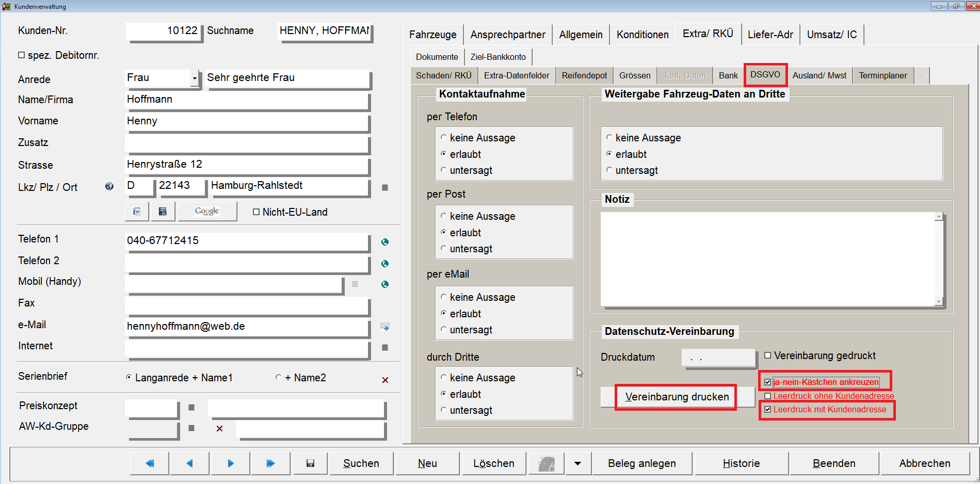Screen dimensions: 980x484
Task: Select Langanrede + Name1 option
Action: [128, 377]
